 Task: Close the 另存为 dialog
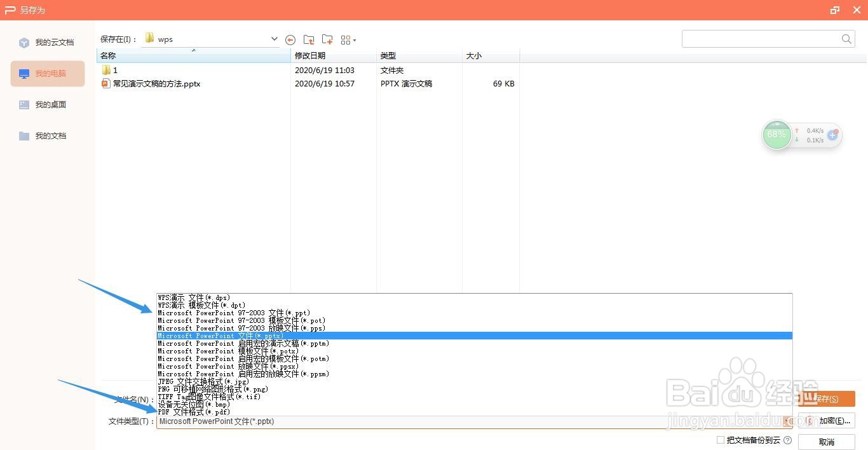[857, 10]
